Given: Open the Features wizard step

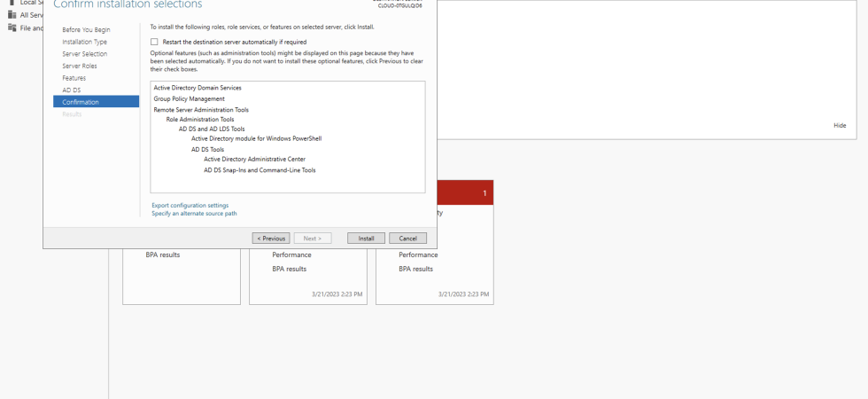Looking at the screenshot, I should [74, 78].
